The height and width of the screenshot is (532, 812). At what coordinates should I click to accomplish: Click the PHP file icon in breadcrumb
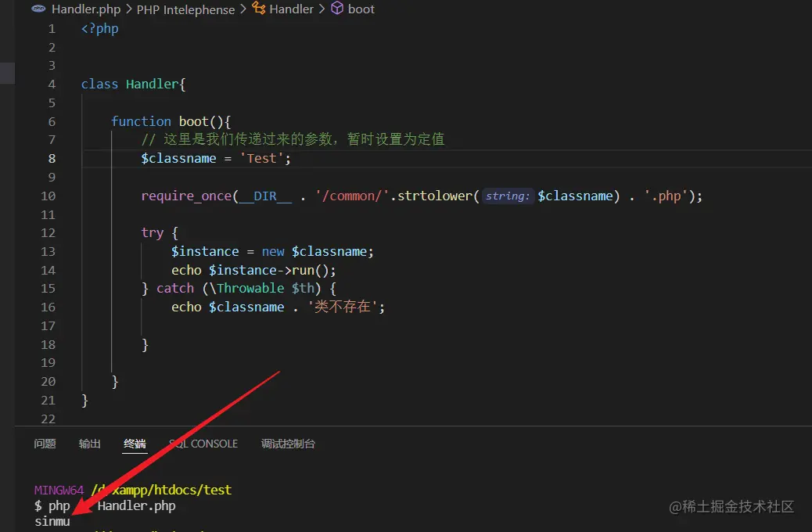(38, 9)
